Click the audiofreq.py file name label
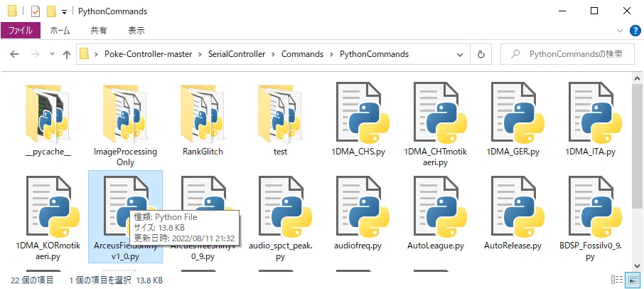Image resolution: width=644 pixels, height=289 pixels. point(358,246)
